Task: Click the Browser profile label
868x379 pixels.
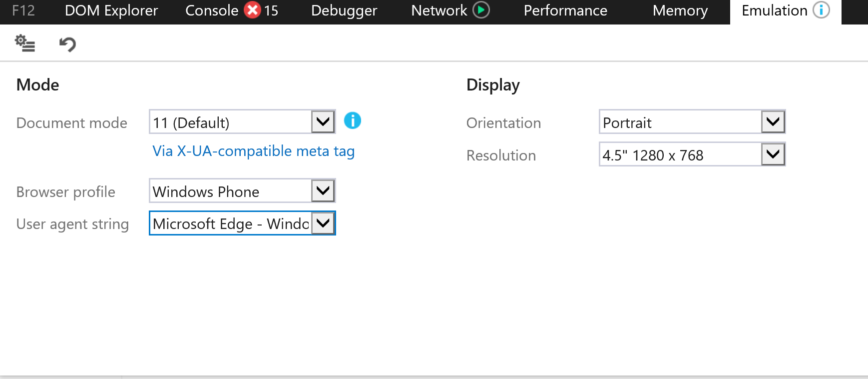Action: pyautogui.click(x=66, y=192)
